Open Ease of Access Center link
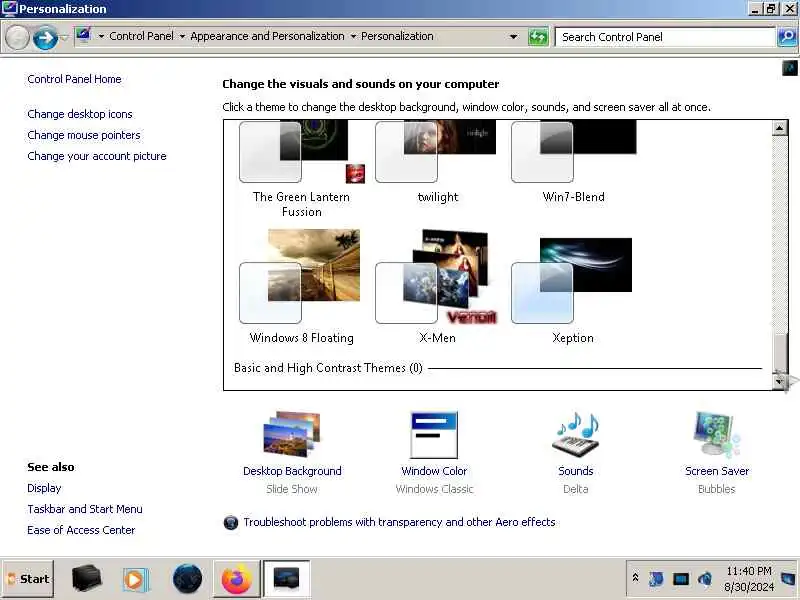This screenshot has width=800, height=600. [x=81, y=530]
